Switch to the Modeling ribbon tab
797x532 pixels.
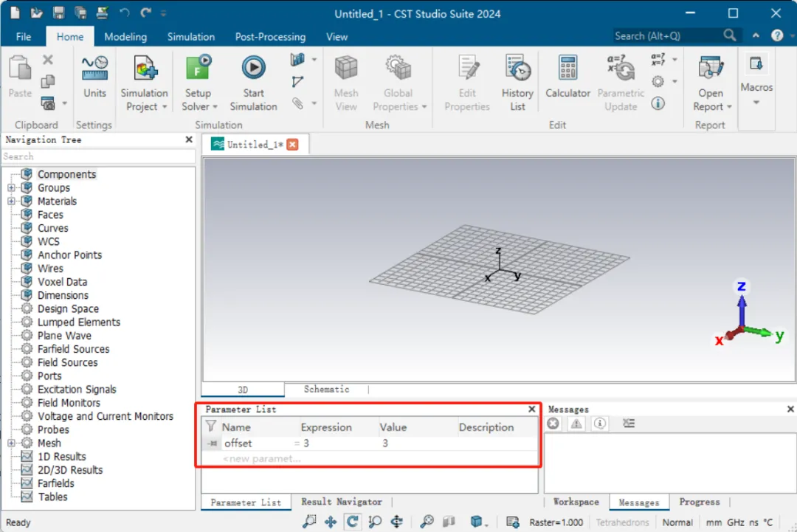pos(125,37)
